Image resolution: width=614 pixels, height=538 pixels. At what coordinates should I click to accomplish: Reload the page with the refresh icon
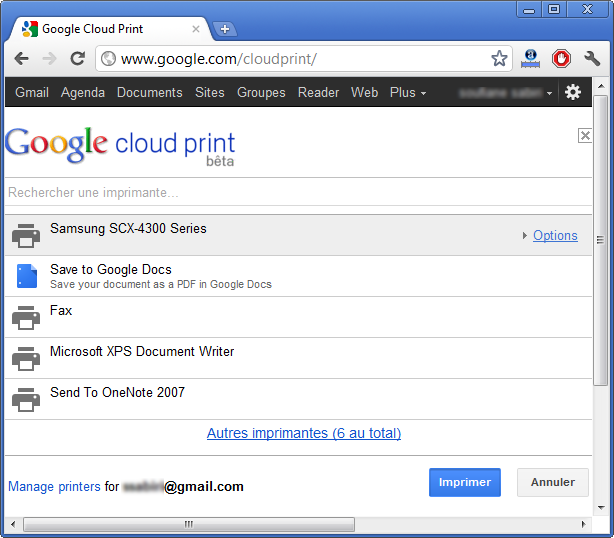78,59
